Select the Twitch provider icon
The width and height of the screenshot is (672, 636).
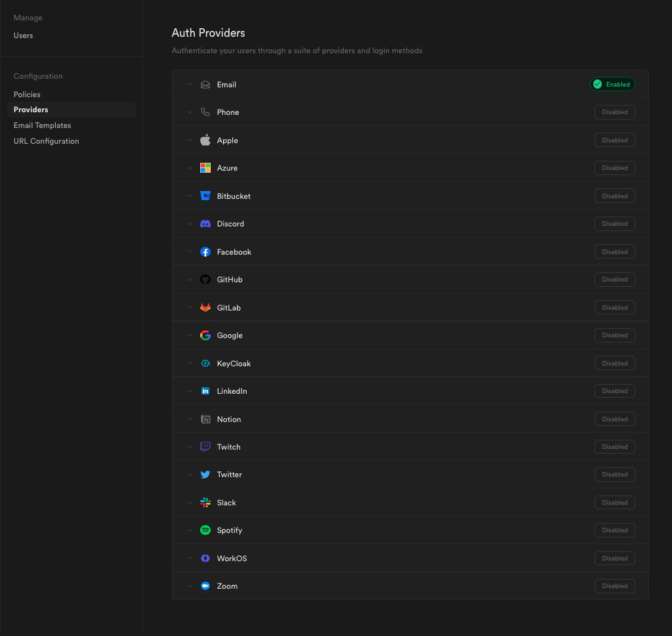206,446
